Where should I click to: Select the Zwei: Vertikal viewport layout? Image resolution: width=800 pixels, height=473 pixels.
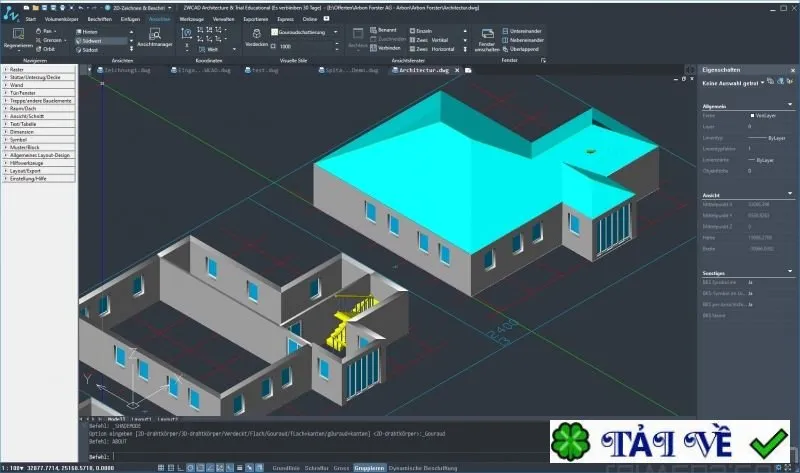coord(429,40)
